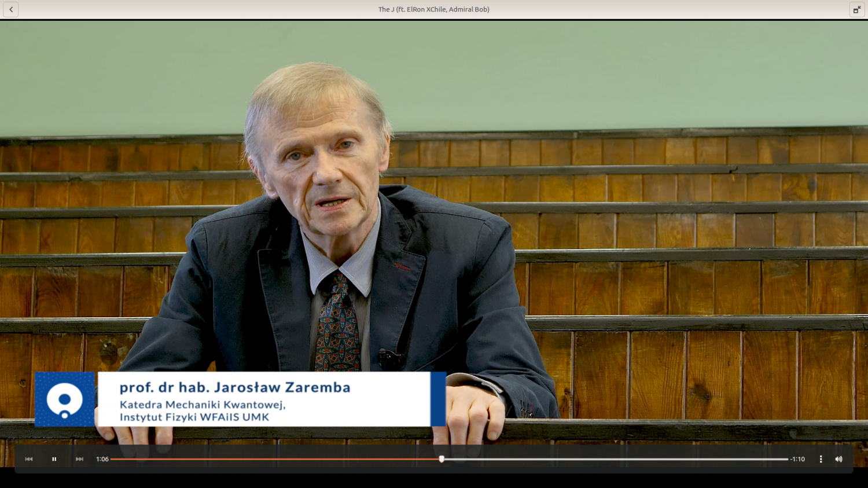Click the remaining time -1:10 label
The width and height of the screenshot is (868, 488).
tap(798, 459)
